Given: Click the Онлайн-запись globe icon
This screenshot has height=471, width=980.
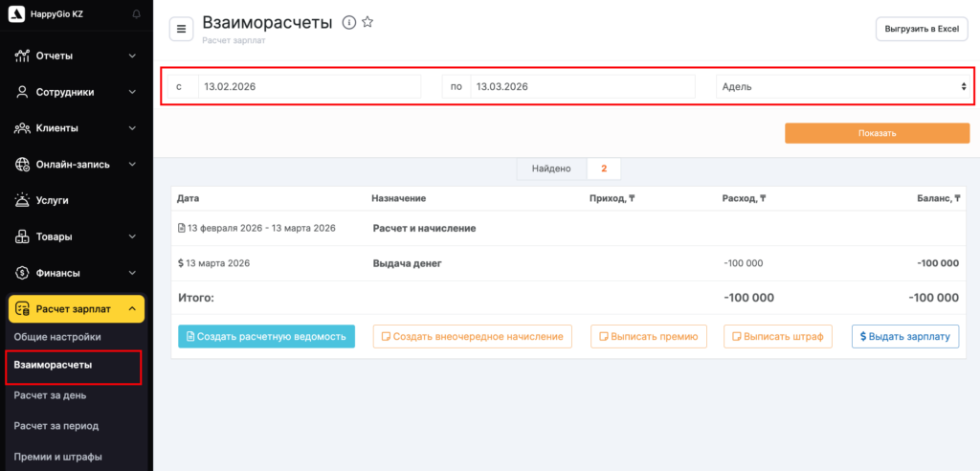Looking at the screenshot, I should (21, 165).
